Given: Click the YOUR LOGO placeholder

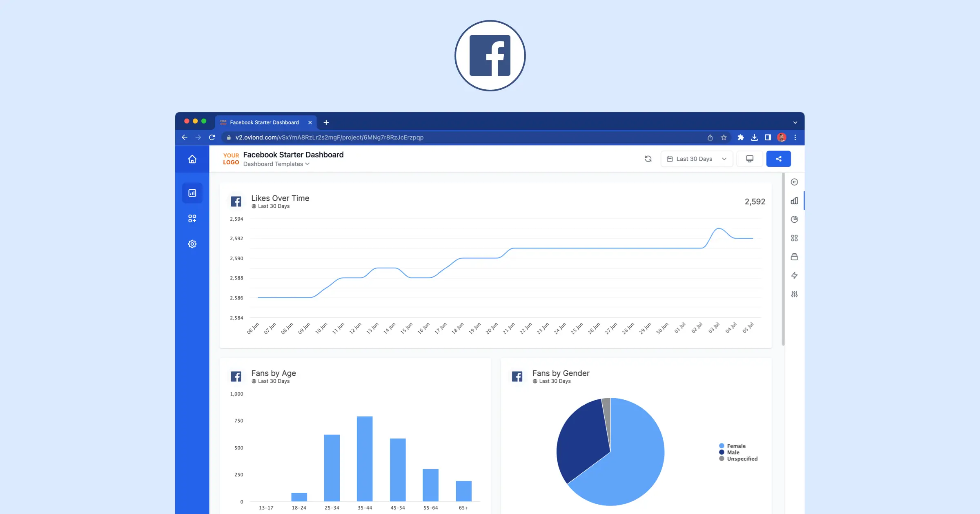Looking at the screenshot, I should pyautogui.click(x=231, y=159).
